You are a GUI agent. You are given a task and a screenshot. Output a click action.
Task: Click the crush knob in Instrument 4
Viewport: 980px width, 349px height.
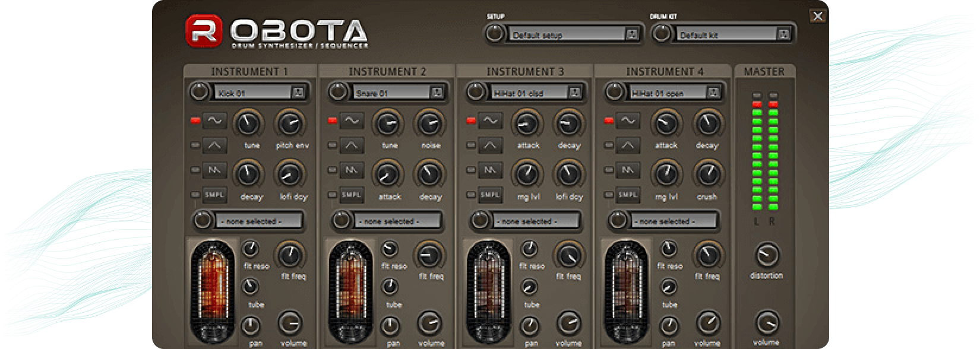pyautogui.click(x=707, y=174)
